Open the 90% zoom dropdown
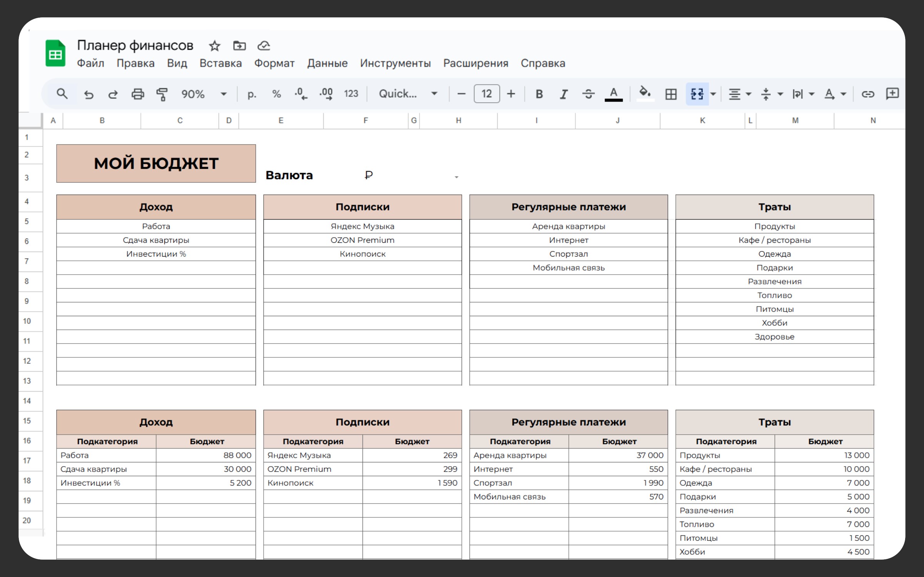The image size is (924, 577). tap(204, 94)
